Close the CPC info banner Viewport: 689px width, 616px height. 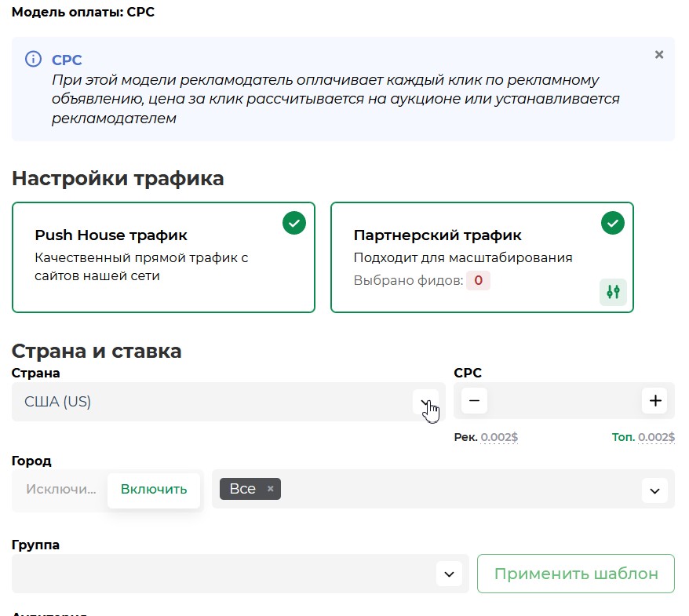pyautogui.click(x=658, y=55)
